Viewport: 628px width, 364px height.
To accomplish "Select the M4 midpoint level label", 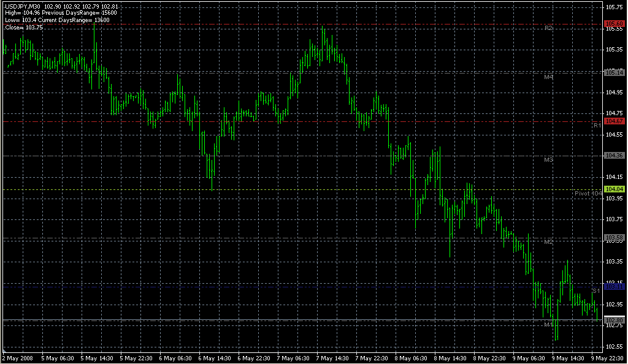I will coord(549,77).
